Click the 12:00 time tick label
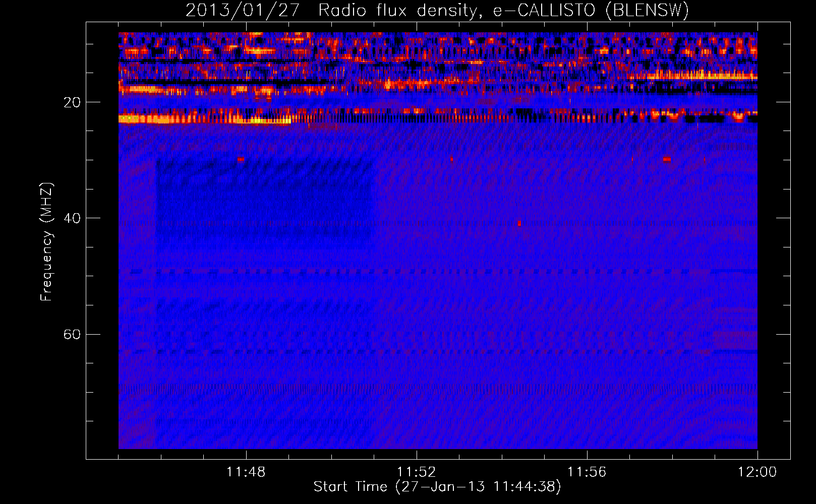The image size is (816, 504). tap(757, 472)
